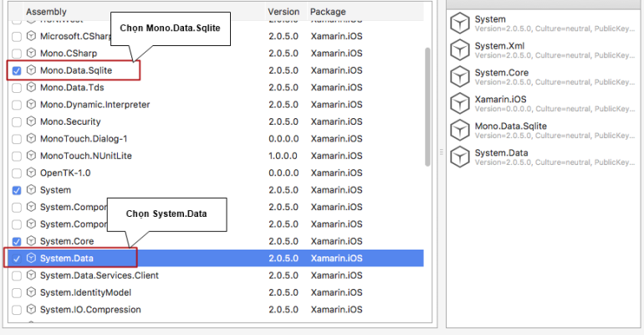Image resolution: width=644 pixels, height=335 pixels.
Task: Click the System.IO.Compression assembly icon
Action: [x=31, y=309]
